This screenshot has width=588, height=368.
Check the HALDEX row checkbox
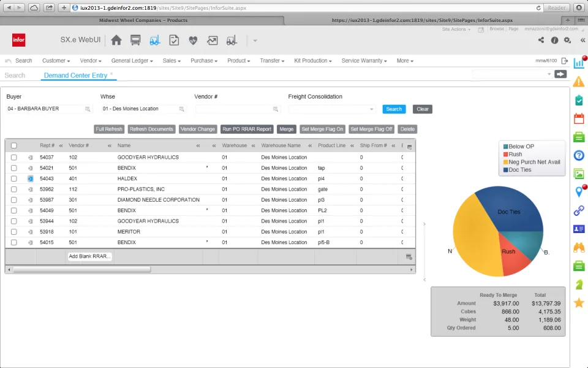click(14, 178)
